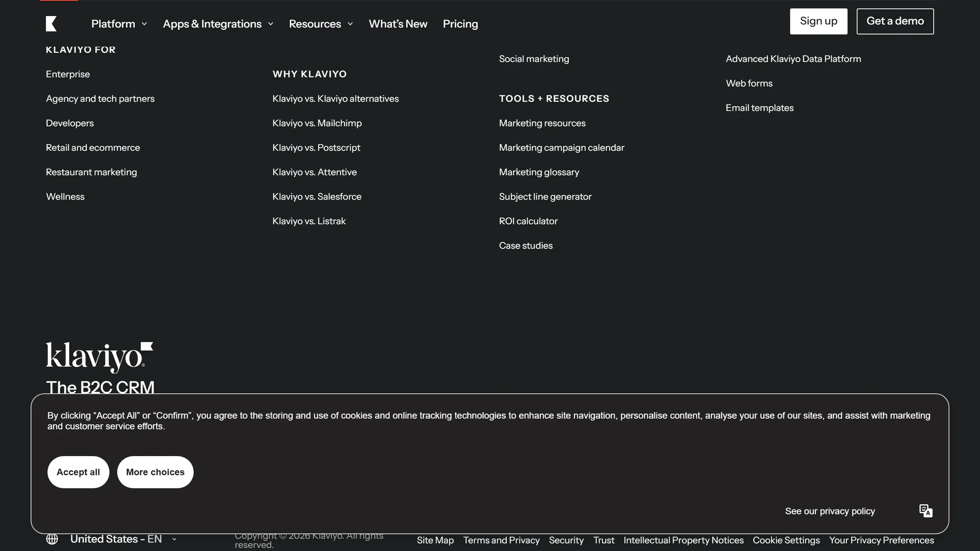
Task: Visit the Wellness page
Action: tap(65, 196)
